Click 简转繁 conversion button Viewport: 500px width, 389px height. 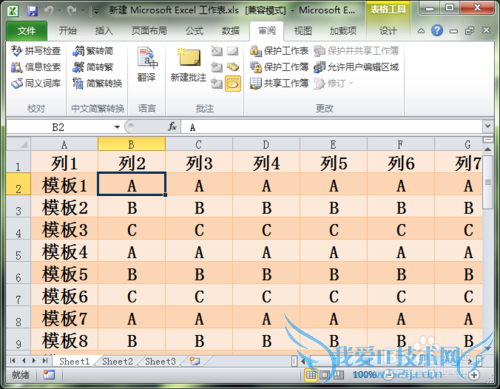(x=93, y=67)
